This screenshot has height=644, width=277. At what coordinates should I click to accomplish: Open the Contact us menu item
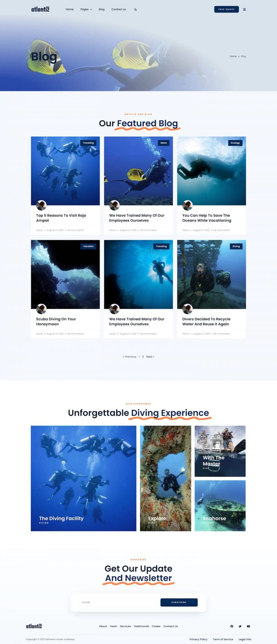[x=118, y=9]
